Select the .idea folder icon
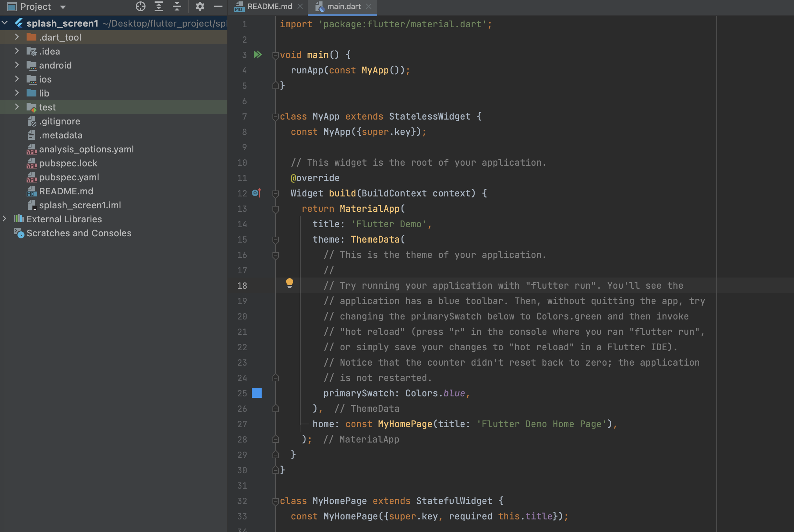Screen dimensions: 794x532 [x=31, y=51]
